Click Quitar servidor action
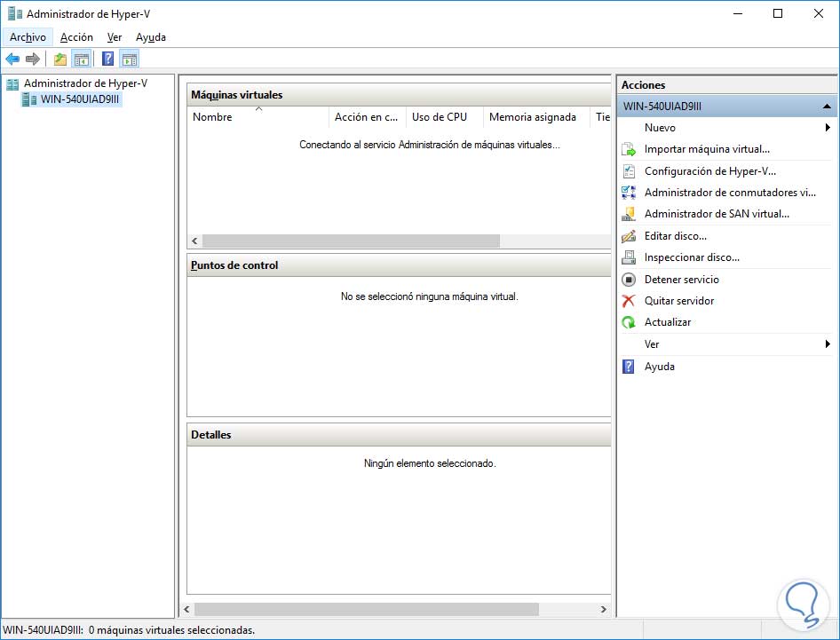 [x=679, y=301]
